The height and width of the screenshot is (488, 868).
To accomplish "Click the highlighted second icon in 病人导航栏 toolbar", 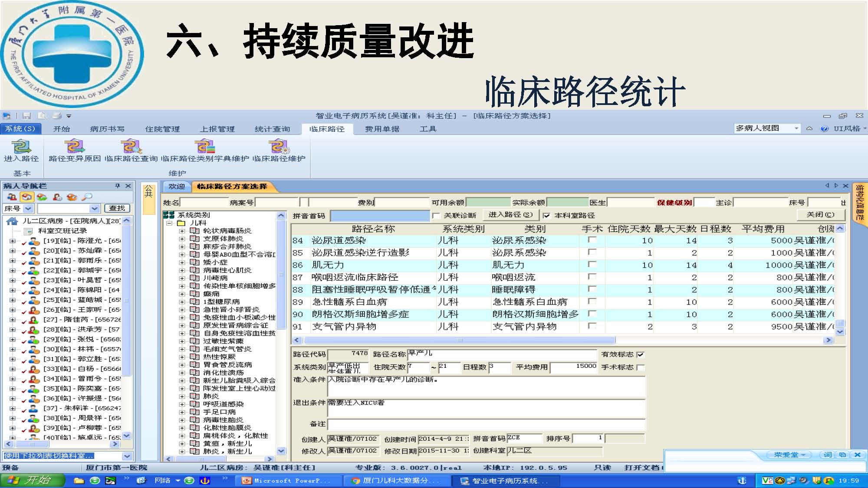I will pyautogui.click(x=27, y=197).
